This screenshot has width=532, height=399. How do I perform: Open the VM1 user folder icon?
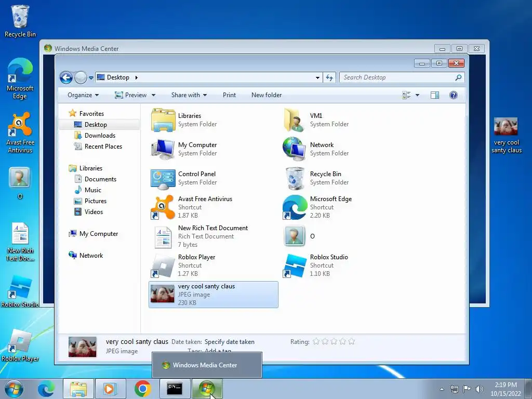pyautogui.click(x=294, y=120)
